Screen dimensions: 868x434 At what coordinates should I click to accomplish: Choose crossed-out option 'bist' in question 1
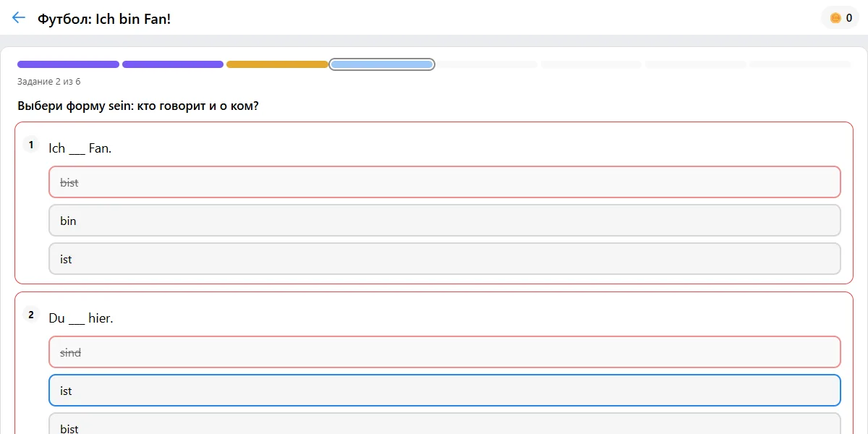pyautogui.click(x=445, y=182)
